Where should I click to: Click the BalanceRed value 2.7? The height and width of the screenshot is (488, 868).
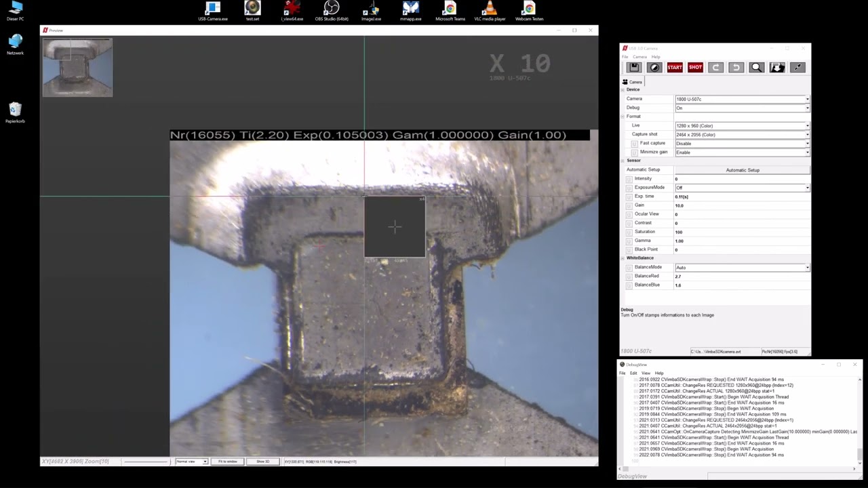(677, 277)
